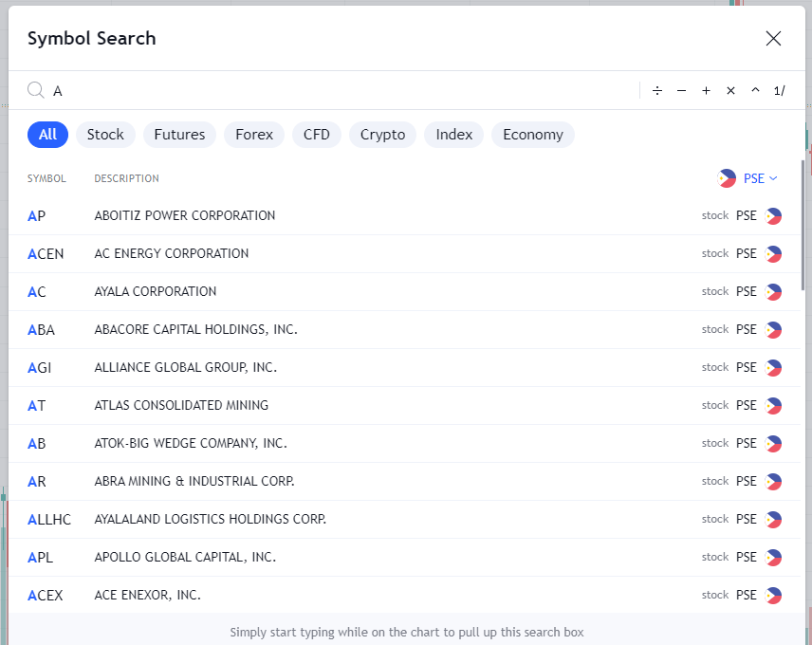Insert the multiplication operator
The image size is (812, 645).
(x=730, y=91)
